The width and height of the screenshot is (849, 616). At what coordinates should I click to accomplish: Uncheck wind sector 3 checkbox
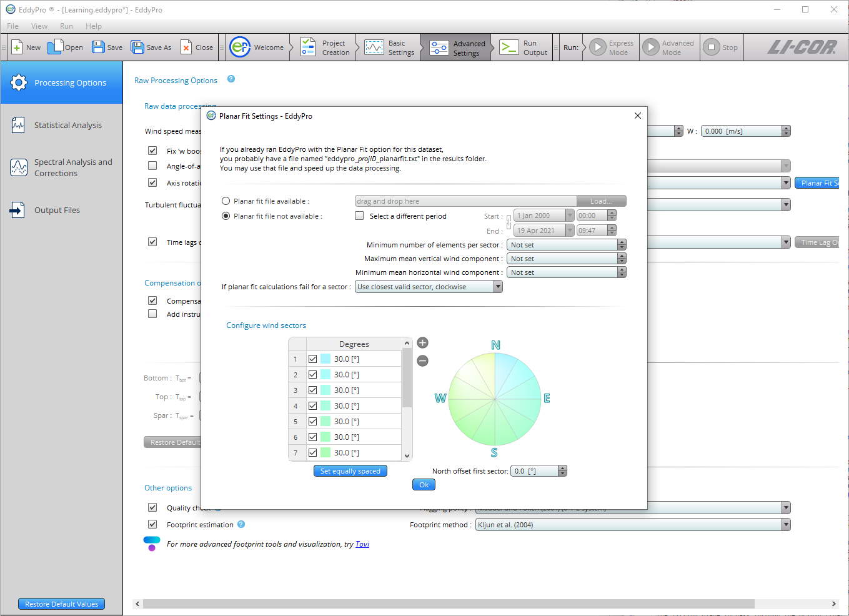pyautogui.click(x=313, y=390)
